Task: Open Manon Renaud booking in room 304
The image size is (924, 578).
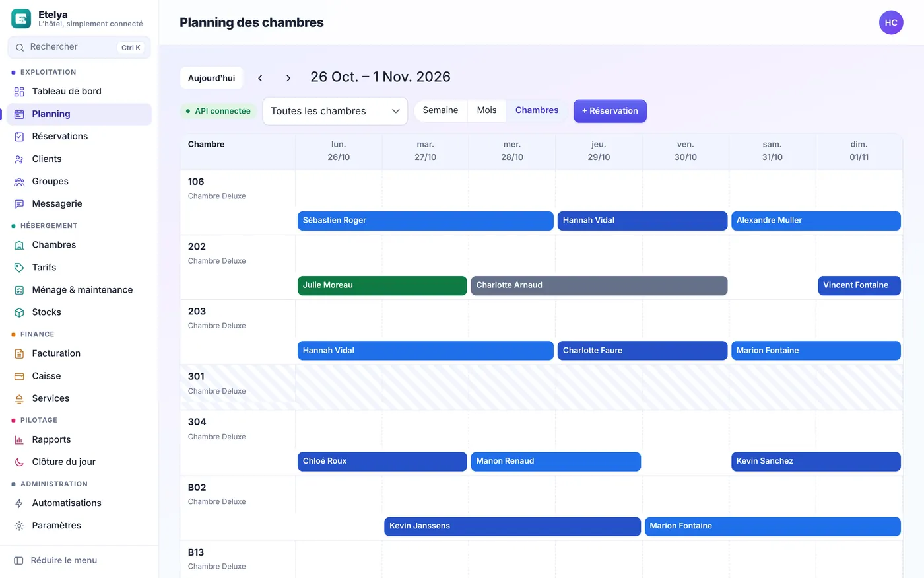Action: pos(556,461)
